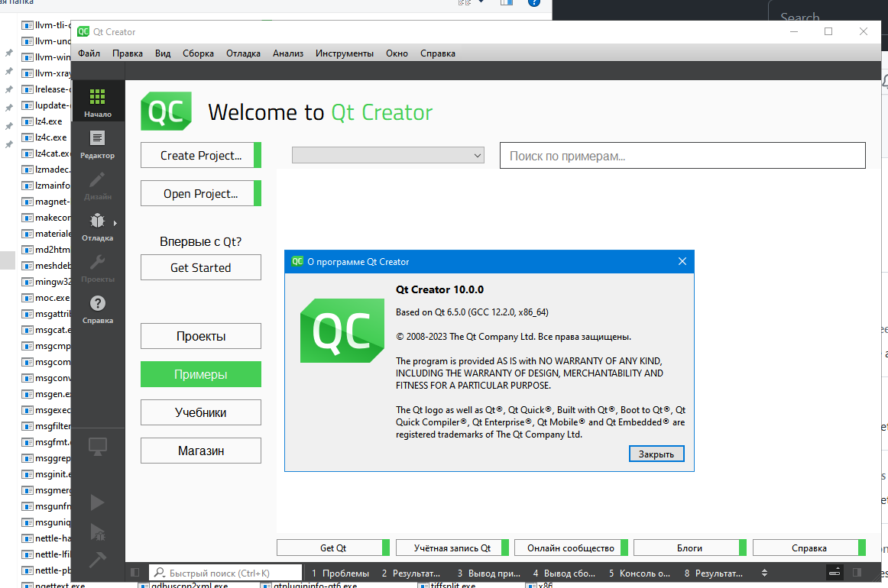Select the Проекты mode wrench icon

[97, 262]
